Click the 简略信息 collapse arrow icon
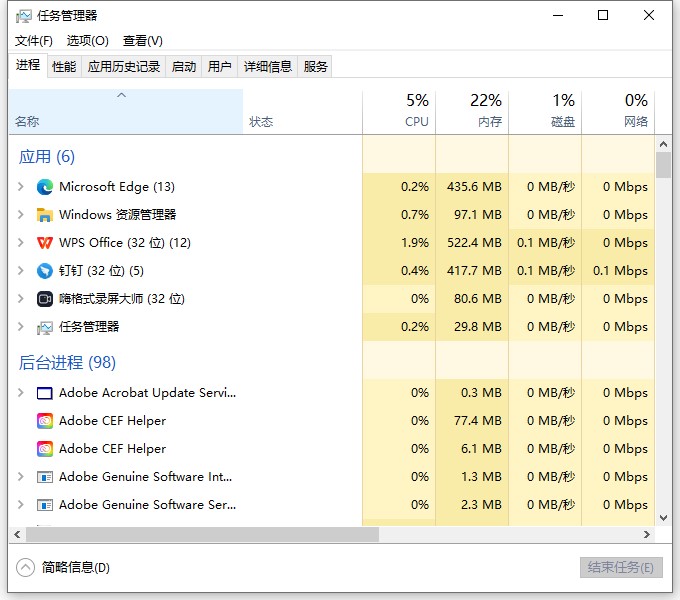 click(25, 567)
